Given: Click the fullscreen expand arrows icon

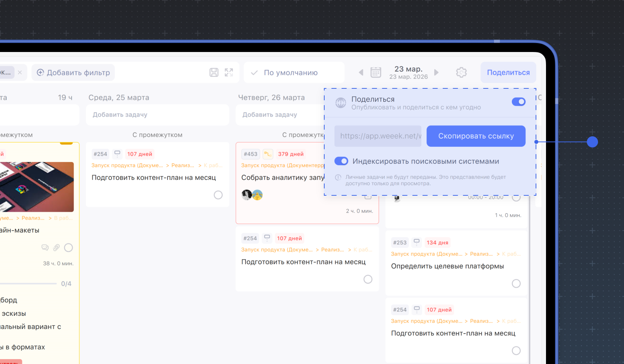Looking at the screenshot, I should 229,72.
